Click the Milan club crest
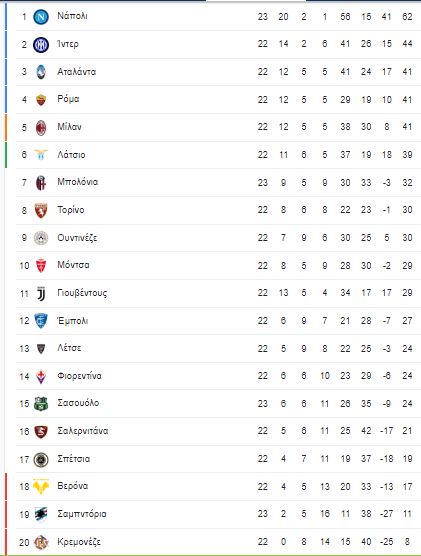 pyautogui.click(x=41, y=128)
